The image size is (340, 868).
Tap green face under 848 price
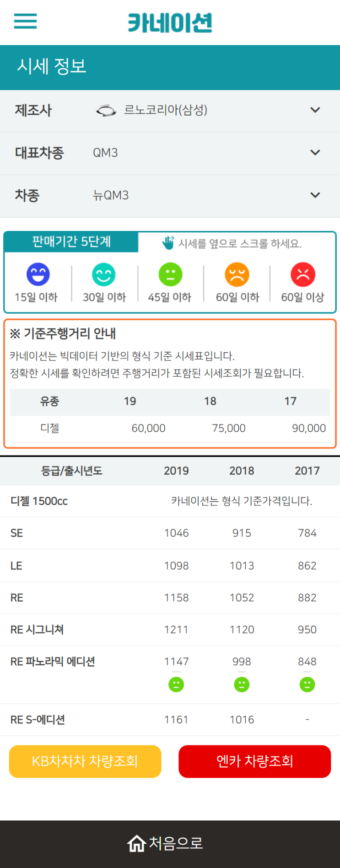(x=307, y=684)
